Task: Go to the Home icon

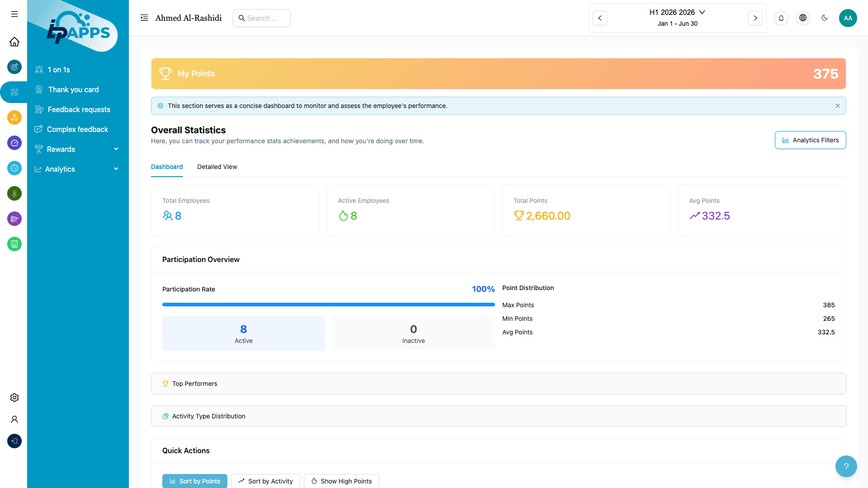Action: tap(14, 42)
